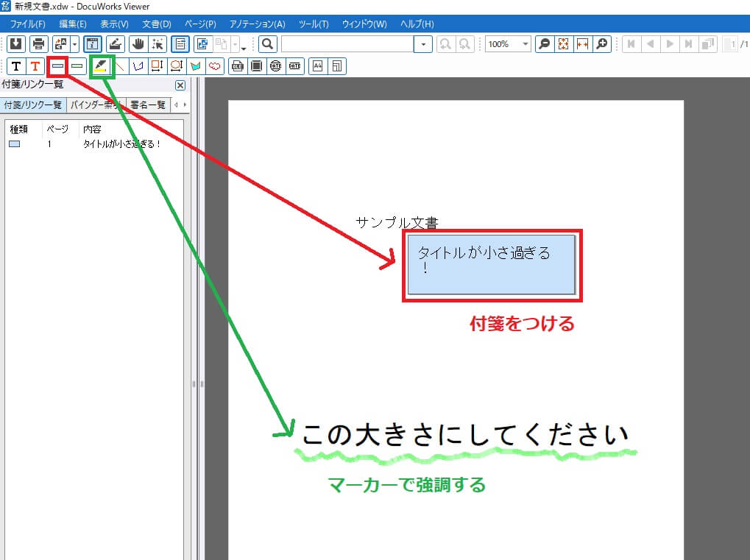Open the アノテーション(A) menu
Image resolution: width=750 pixels, height=560 pixels.
pyautogui.click(x=256, y=24)
